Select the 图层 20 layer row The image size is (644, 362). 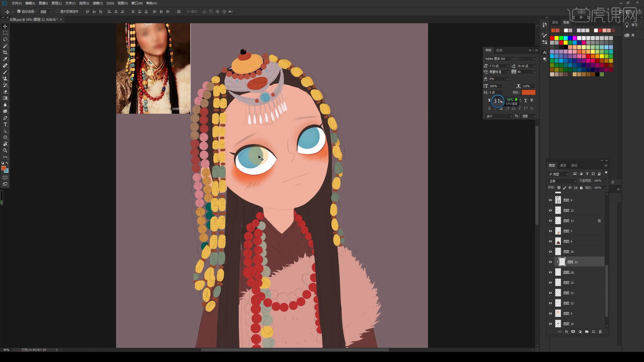(x=579, y=272)
